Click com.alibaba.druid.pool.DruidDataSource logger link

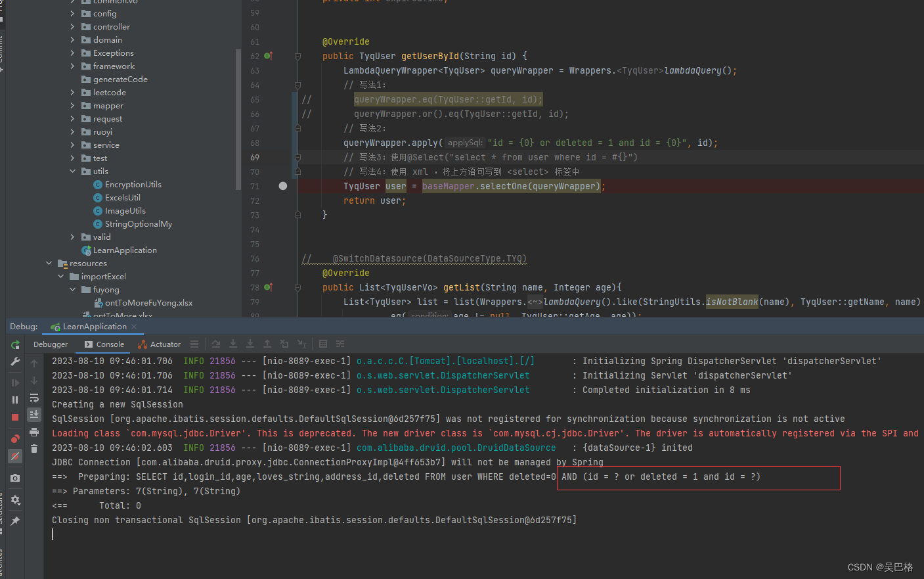click(456, 448)
